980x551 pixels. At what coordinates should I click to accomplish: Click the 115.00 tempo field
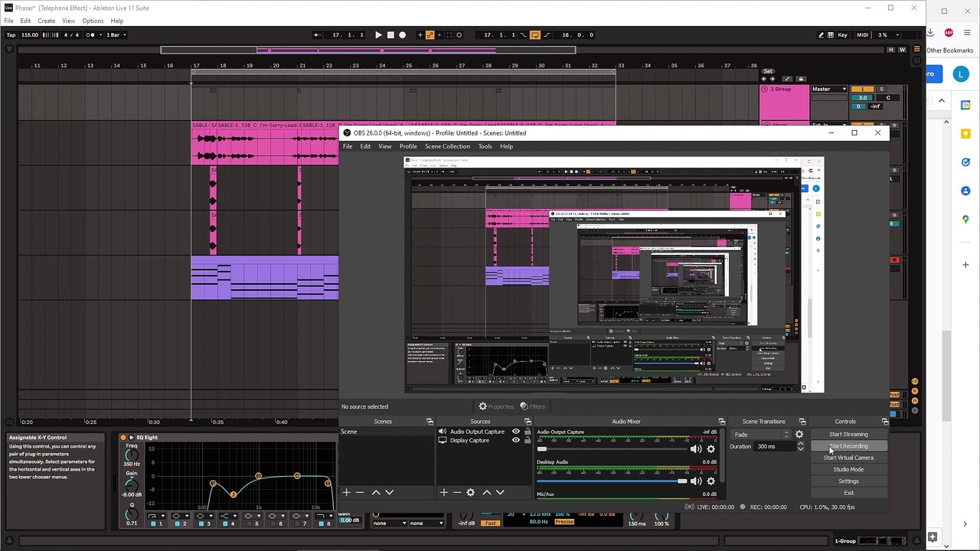pyautogui.click(x=30, y=35)
